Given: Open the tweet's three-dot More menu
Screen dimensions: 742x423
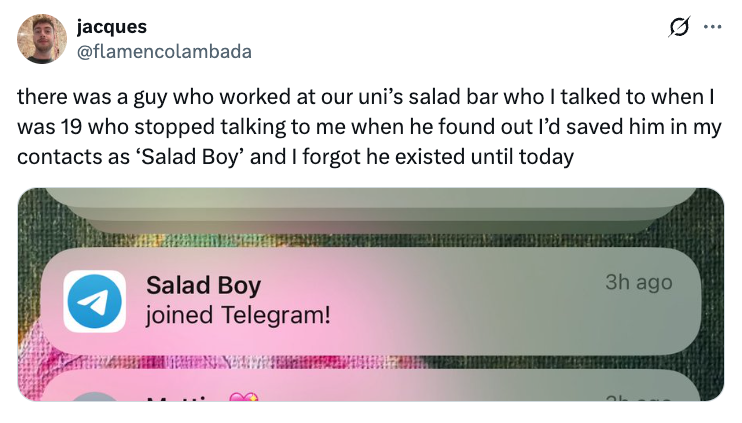Looking at the screenshot, I should [712, 27].
